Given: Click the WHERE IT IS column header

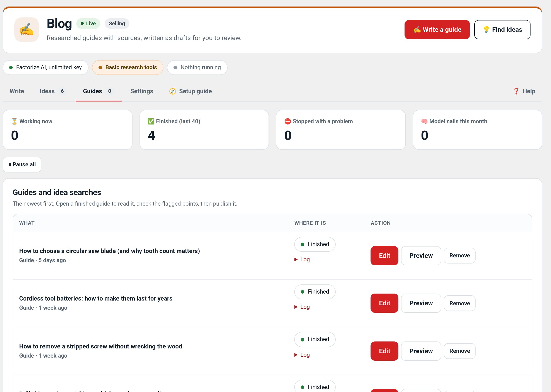Looking at the screenshot, I should [310, 223].
